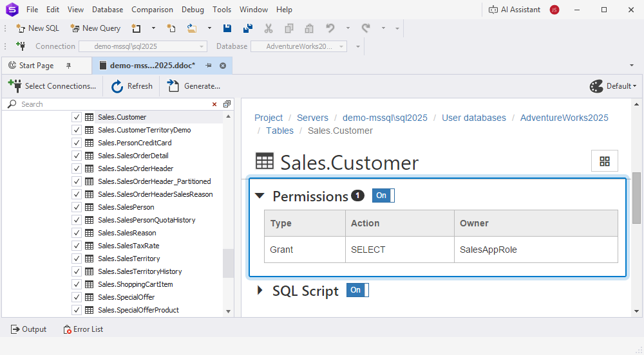
Task: Click the Save All icon
Action: pos(248,28)
